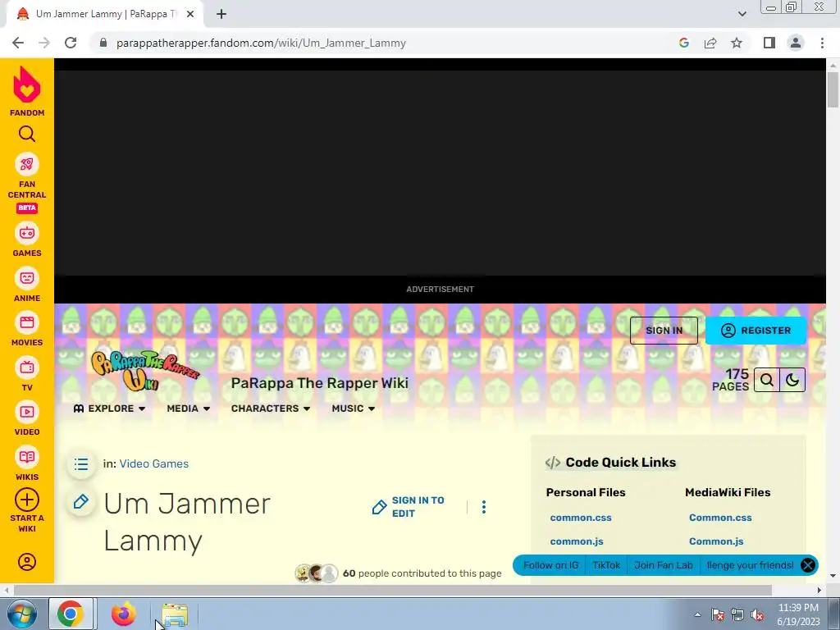
Task: Open the Video Games category link
Action: click(x=153, y=464)
